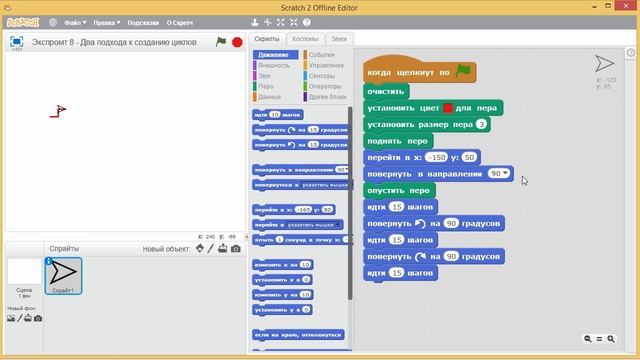Select the Grow sprite tool
Viewport: 640px width, 360px height.
(280, 22)
